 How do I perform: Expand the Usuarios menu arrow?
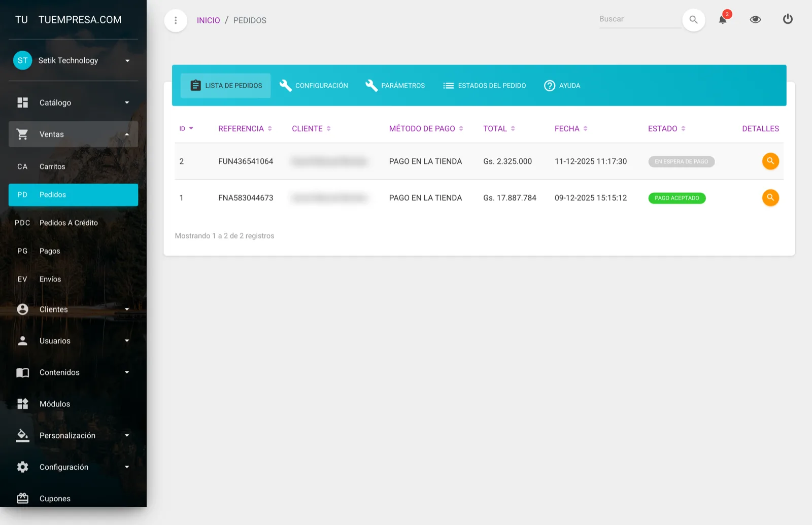pos(127,341)
